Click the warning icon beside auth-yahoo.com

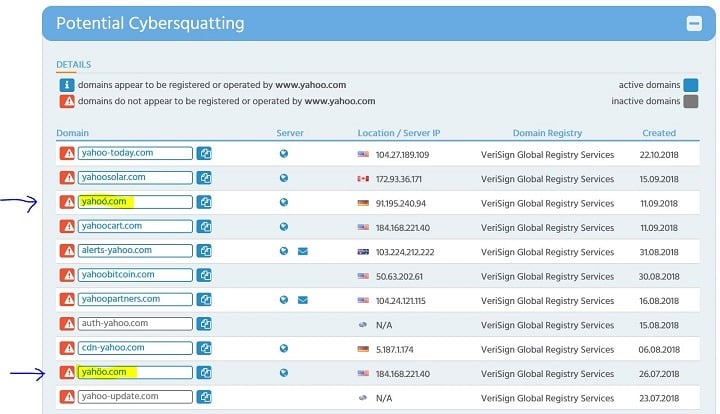coord(68,324)
